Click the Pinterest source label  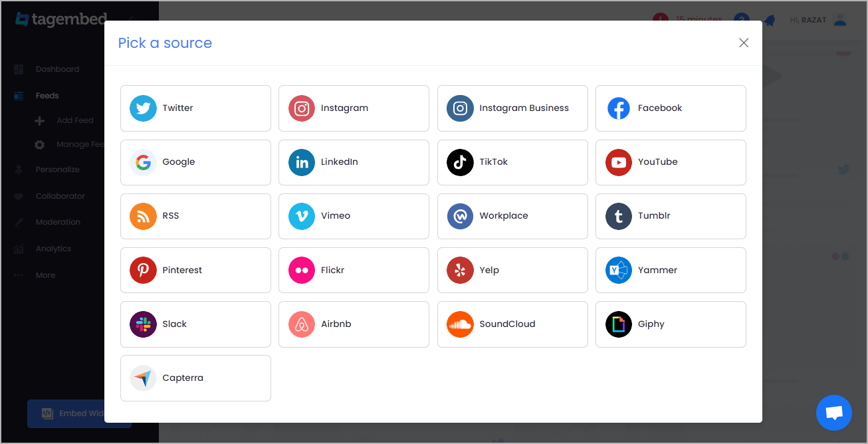coord(182,271)
